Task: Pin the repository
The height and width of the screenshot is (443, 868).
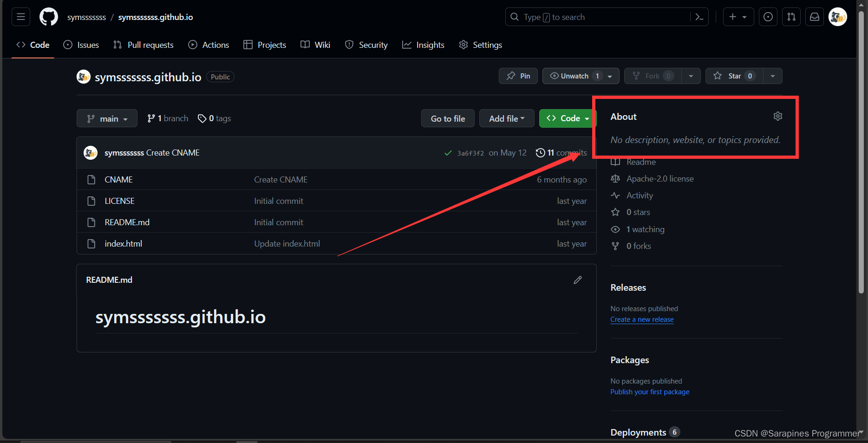Action: 518,76
